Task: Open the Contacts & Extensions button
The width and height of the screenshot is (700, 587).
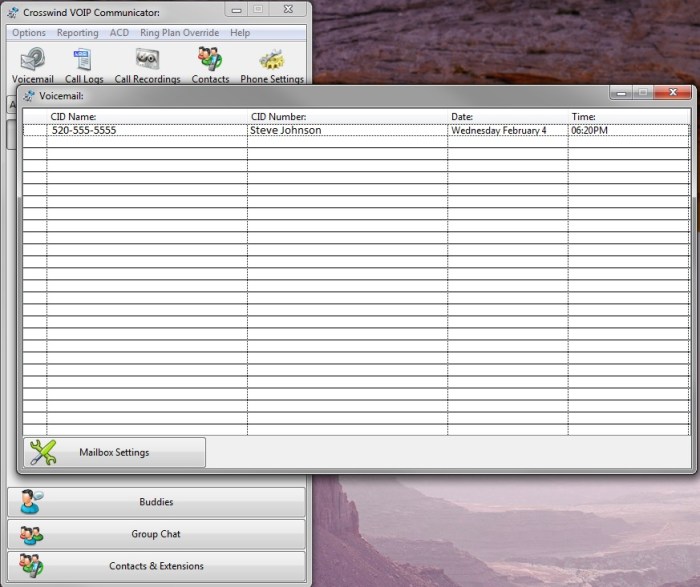Action: (x=156, y=566)
